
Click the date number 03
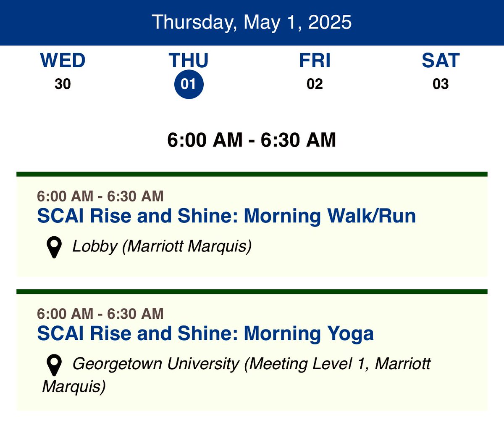441,85
